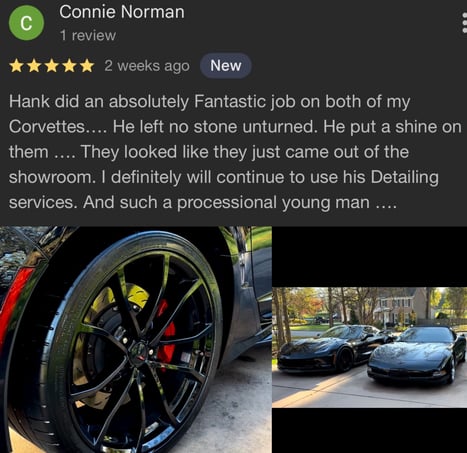Click the word Hank in the review

[x=29, y=101]
